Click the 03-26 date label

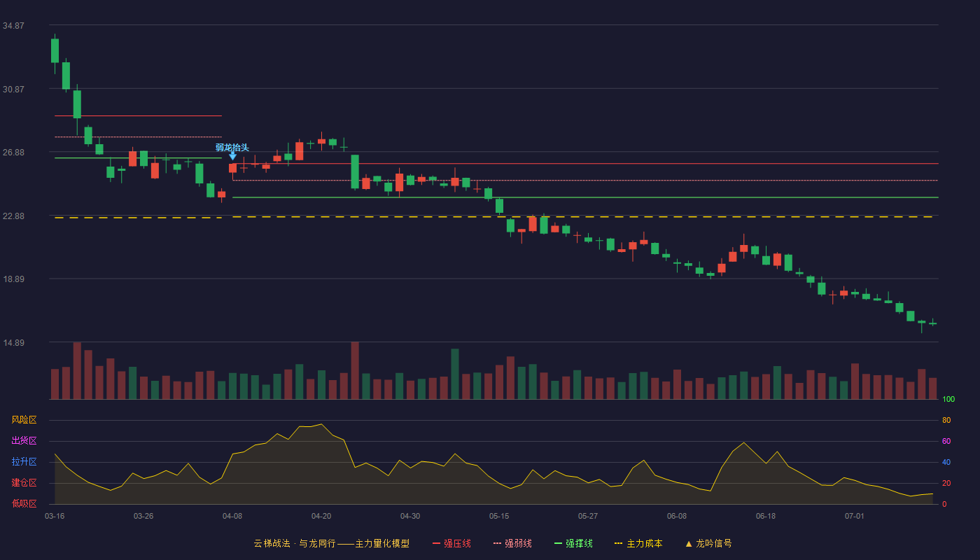[x=143, y=516]
